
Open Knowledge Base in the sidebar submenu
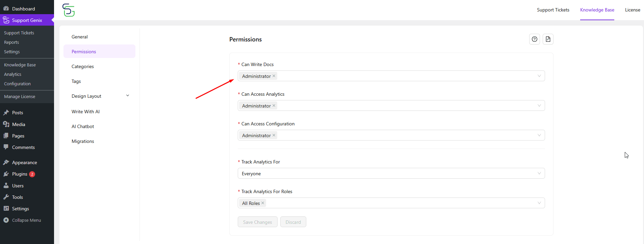point(20,65)
